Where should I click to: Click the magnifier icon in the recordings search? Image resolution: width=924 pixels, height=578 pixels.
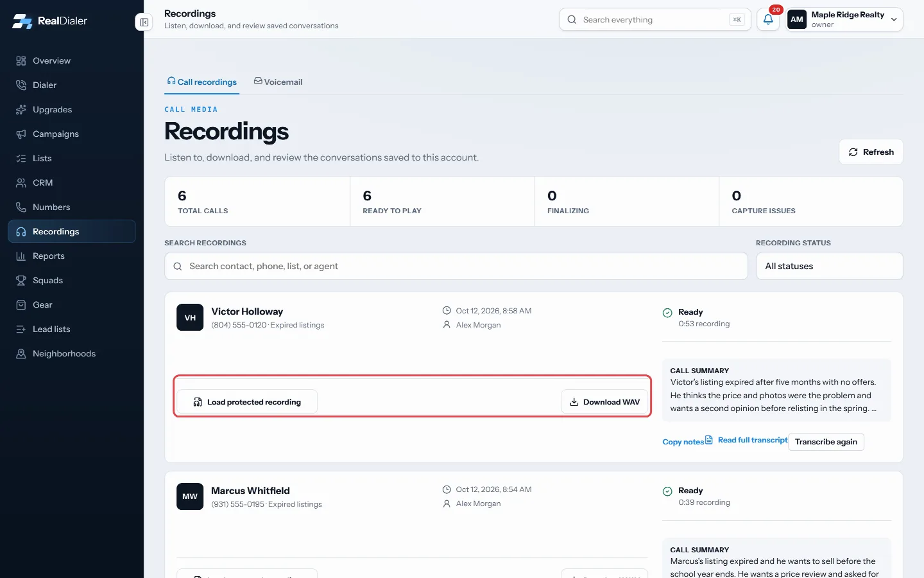(178, 267)
